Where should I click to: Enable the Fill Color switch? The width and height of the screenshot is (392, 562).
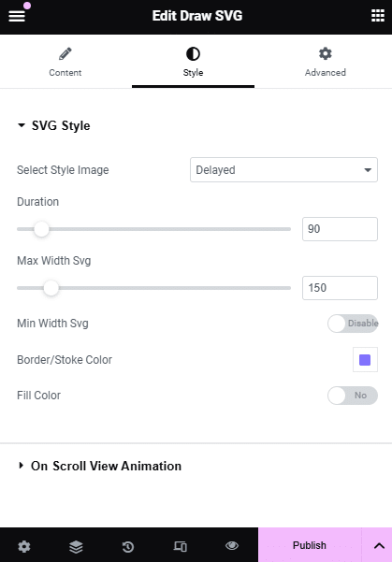point(353,396)
